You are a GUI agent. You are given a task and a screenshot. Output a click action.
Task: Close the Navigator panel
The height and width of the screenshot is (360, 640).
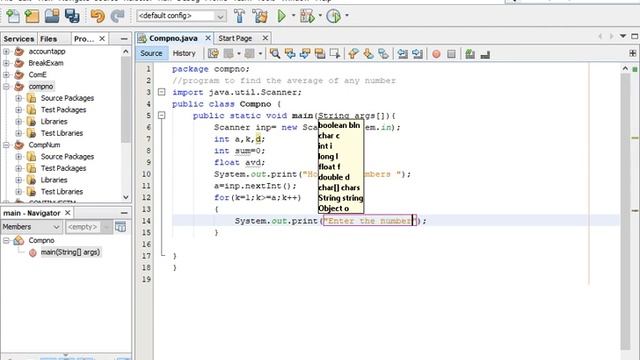pos(68,213)
